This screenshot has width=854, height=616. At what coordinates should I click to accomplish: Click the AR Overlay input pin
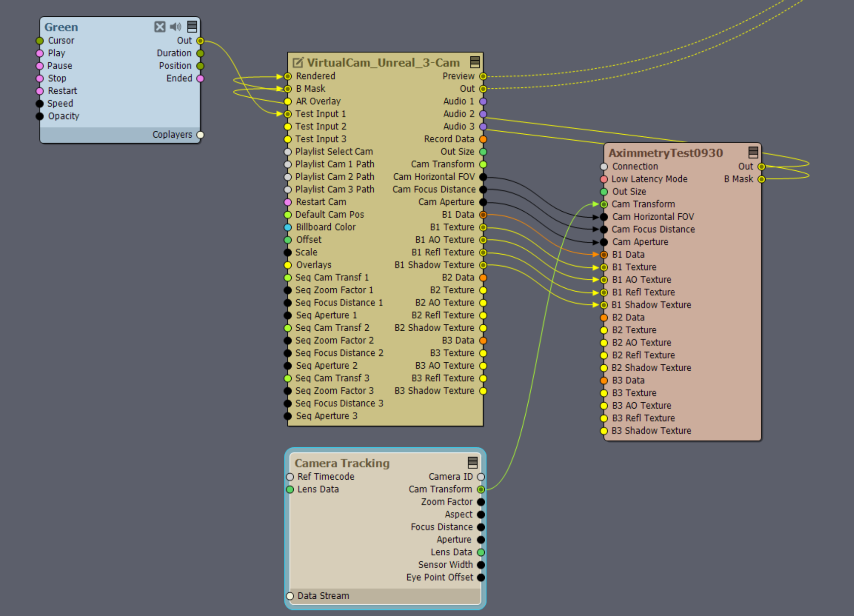(288, 101)
